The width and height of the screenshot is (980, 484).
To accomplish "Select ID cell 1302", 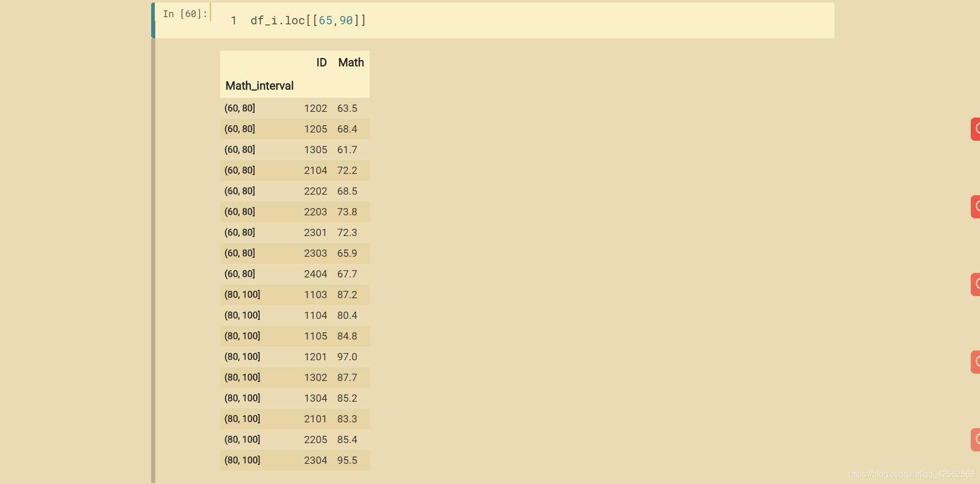I will point(315,377).
